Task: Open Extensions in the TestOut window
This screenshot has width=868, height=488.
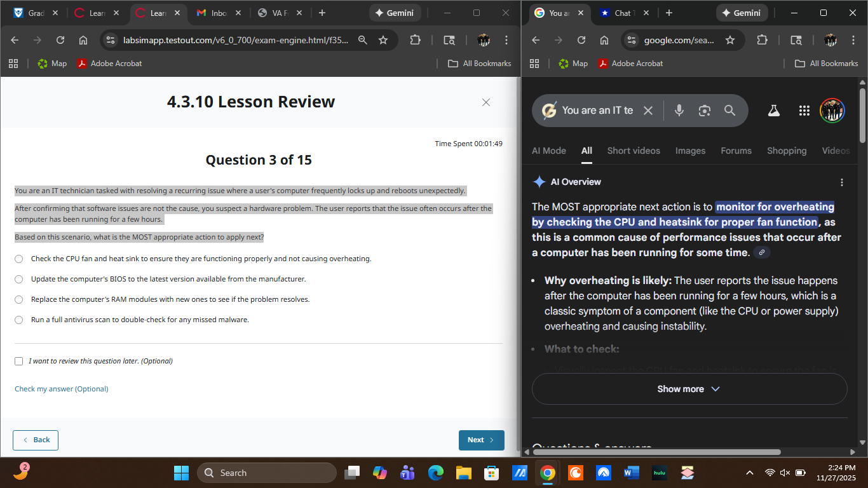Action: pos(415,40)
